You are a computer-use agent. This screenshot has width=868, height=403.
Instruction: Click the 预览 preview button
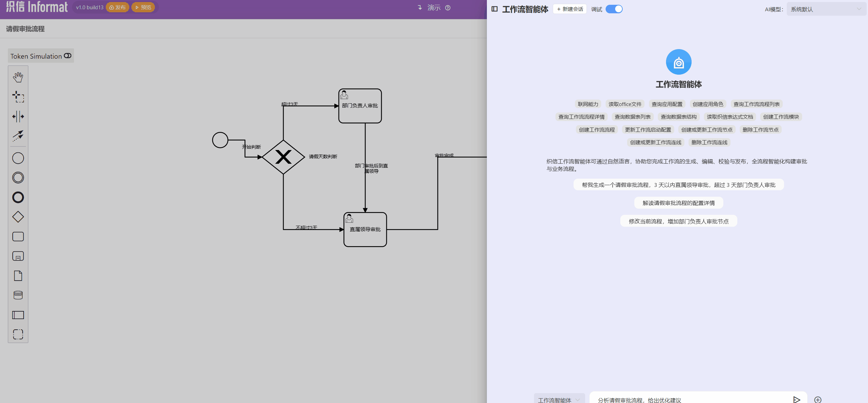(x=143, y=7)
